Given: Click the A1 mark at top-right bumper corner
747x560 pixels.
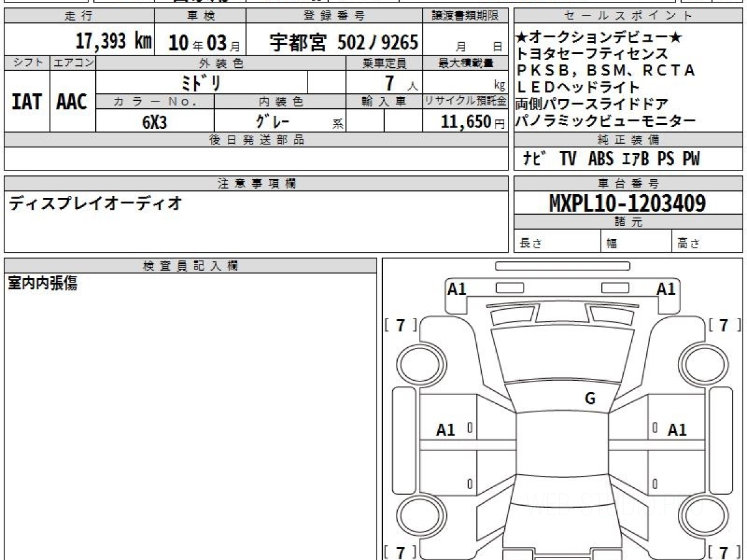Looking at the screenshot, I should [x=666, y=289].
